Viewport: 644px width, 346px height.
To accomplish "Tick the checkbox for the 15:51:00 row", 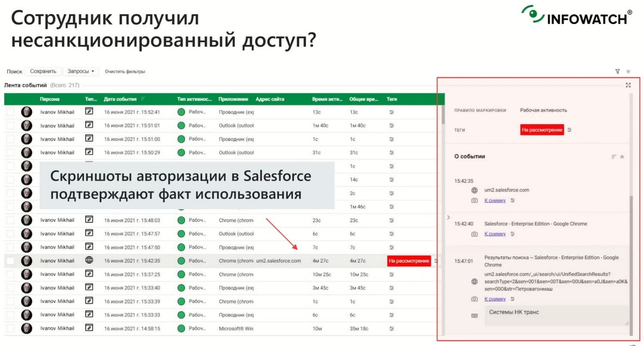I will point(10,139).
